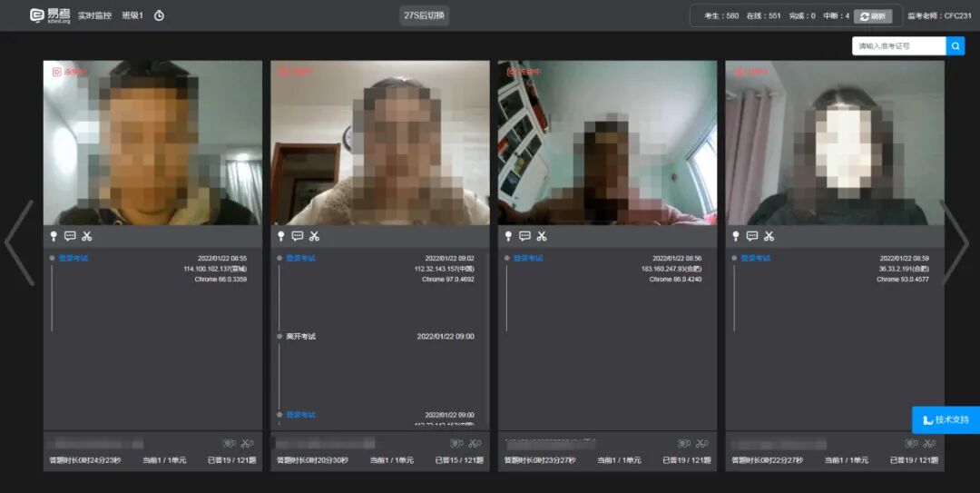Click the 完成：0 completed count
Image resolution: width=980 pixels, height=493 pixels.
(x=802, y=16)
